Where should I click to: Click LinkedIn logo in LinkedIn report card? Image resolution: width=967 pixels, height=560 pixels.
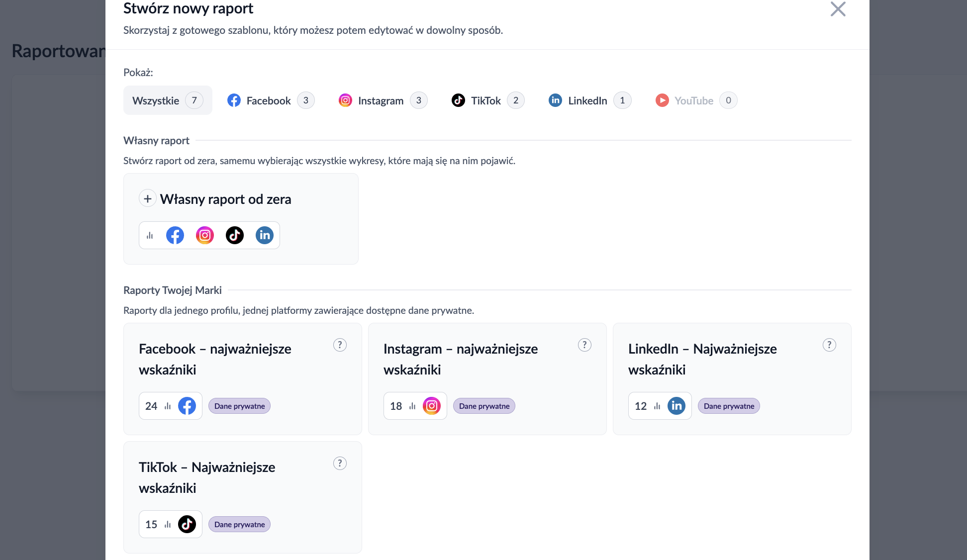click(x=677, y=406)
